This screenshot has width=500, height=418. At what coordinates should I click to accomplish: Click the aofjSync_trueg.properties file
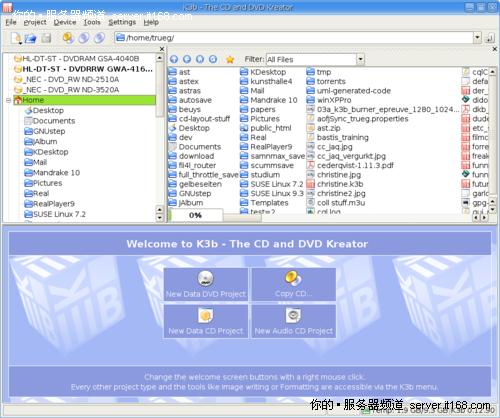pyautogui.click(x=358, y=119)
